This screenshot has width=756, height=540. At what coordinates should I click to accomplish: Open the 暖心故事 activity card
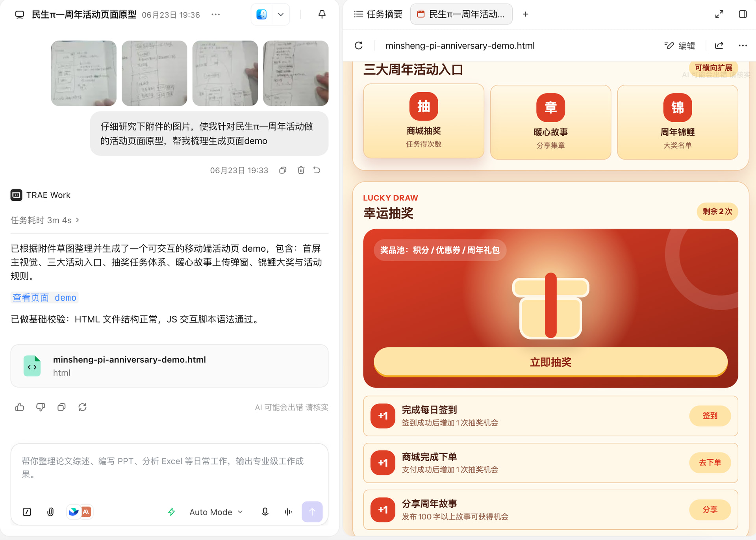pyautogui.click(x=550, y=122)
